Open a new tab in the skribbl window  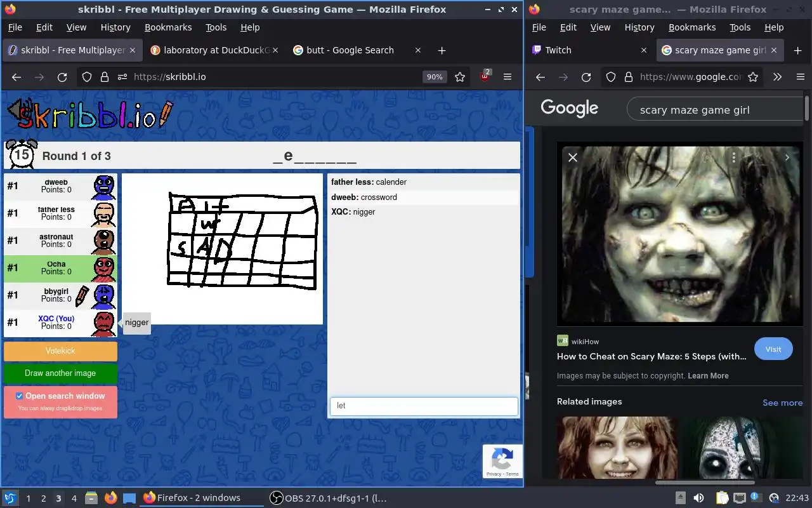tap(442, 50)
